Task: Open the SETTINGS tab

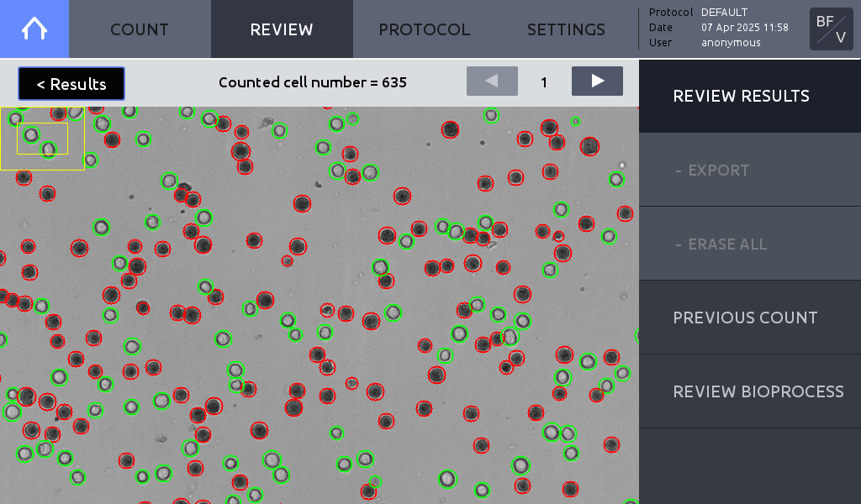Action: pyautogui.click(x=566, y=29)
